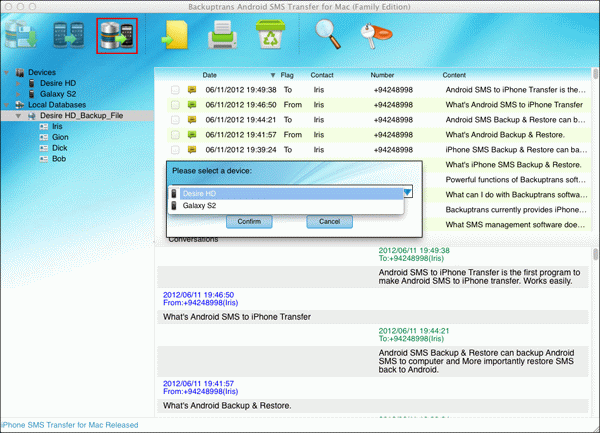Click message icon of 19:44:21 row

192,120
